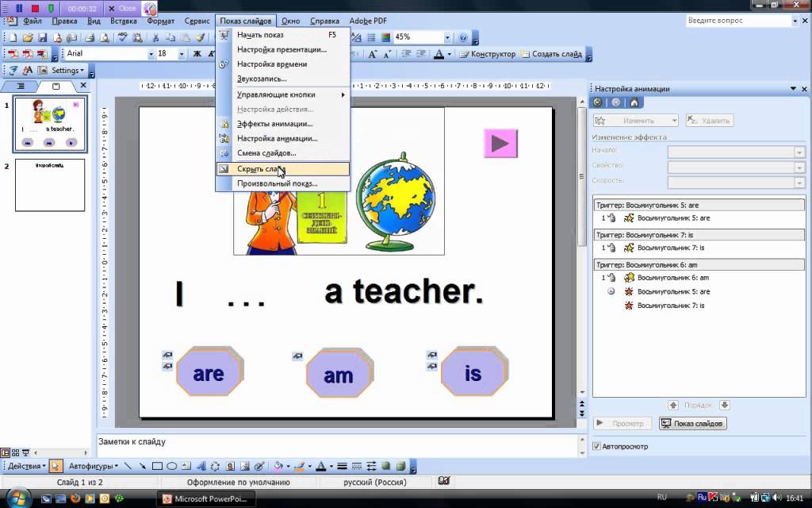
Task: Open the font color dropdown arrow in formatting toolbar
Action: 449,54
